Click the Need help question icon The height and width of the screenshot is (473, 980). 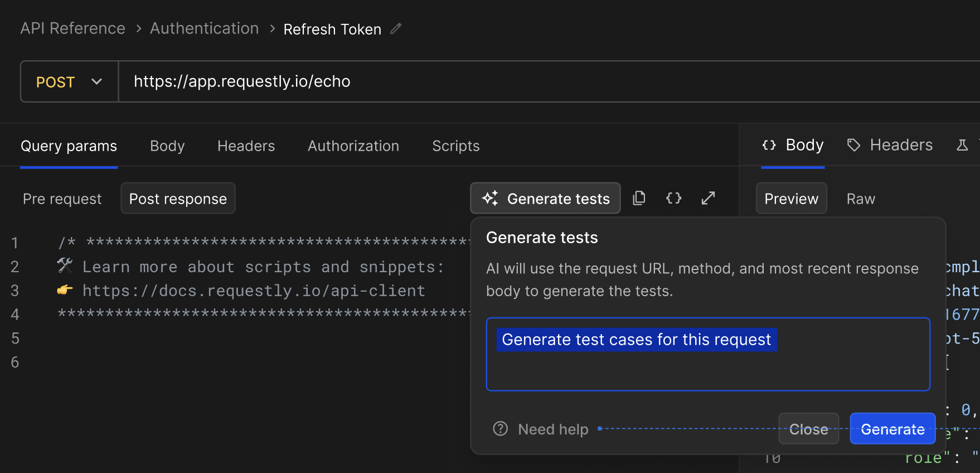point(500,429)
